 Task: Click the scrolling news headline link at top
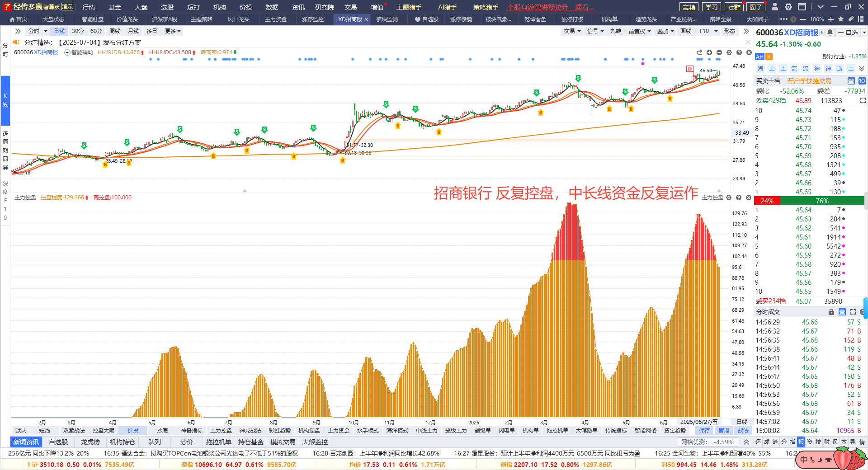pyautogui.click(x=551, y=7)
